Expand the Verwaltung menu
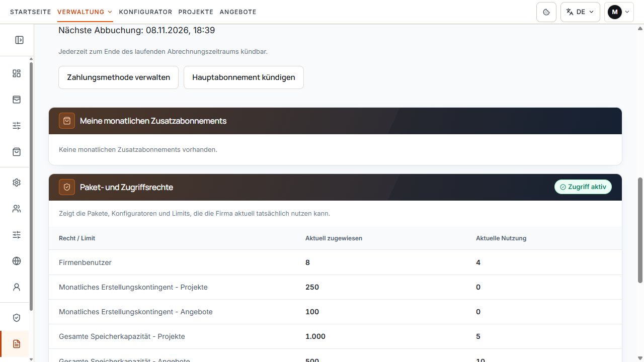This screenshot has height=362, width=644. tap(85, 12)
